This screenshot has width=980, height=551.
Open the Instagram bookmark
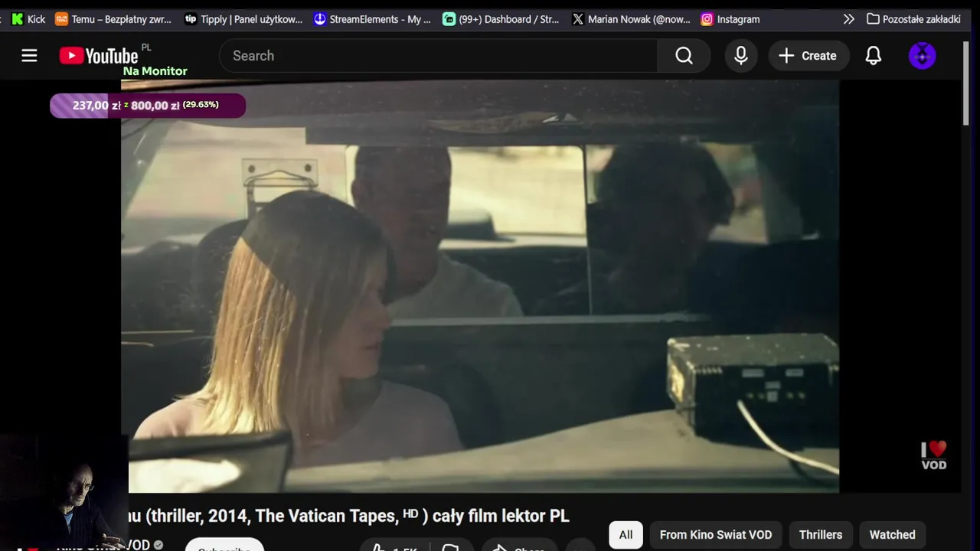coord(731,19)
